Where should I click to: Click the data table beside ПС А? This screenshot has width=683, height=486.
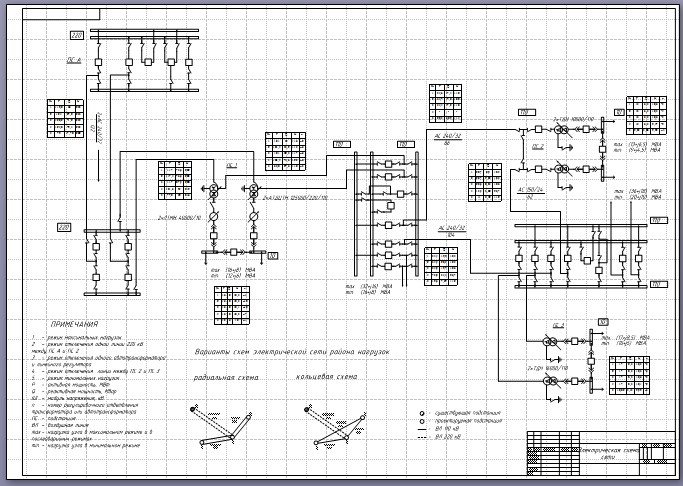pos(69,119)
